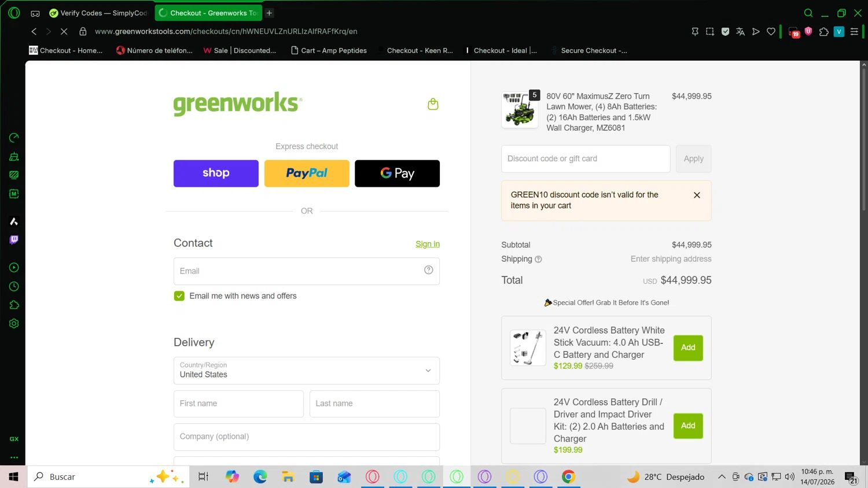Open Aria AI in the sidebar

(14, 221)
